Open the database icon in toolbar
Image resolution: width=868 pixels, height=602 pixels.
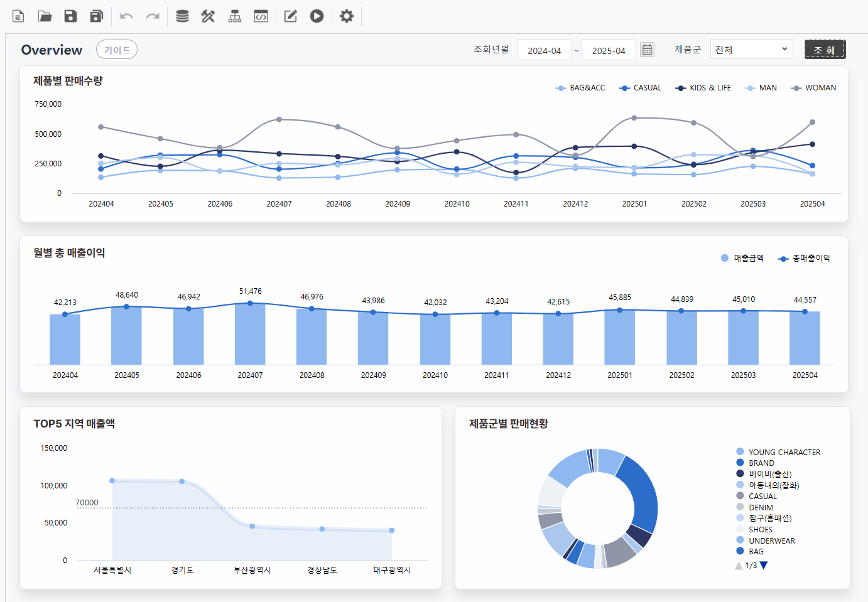tap(182, 16)
